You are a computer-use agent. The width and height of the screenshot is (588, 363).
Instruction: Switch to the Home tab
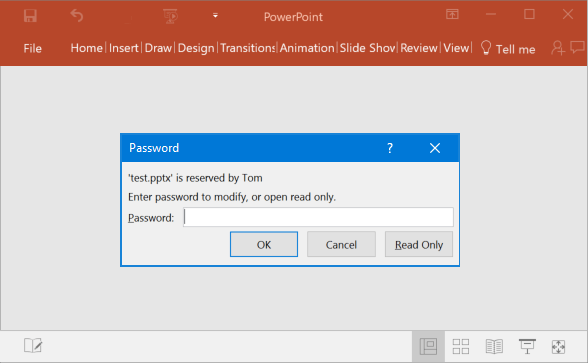[87, 48]
